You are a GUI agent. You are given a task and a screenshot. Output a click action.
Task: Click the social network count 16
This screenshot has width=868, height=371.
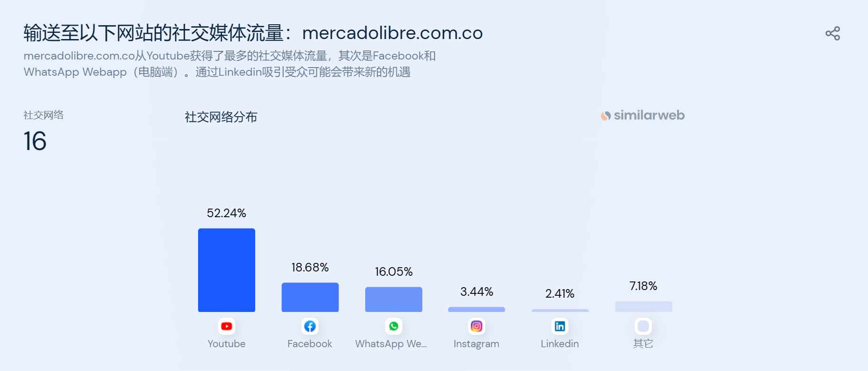point(35,141)
